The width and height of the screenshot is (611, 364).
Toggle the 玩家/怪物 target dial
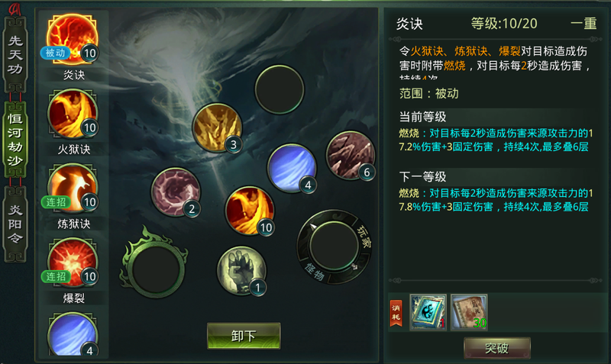pyautogui.click(x=334, y=246)
